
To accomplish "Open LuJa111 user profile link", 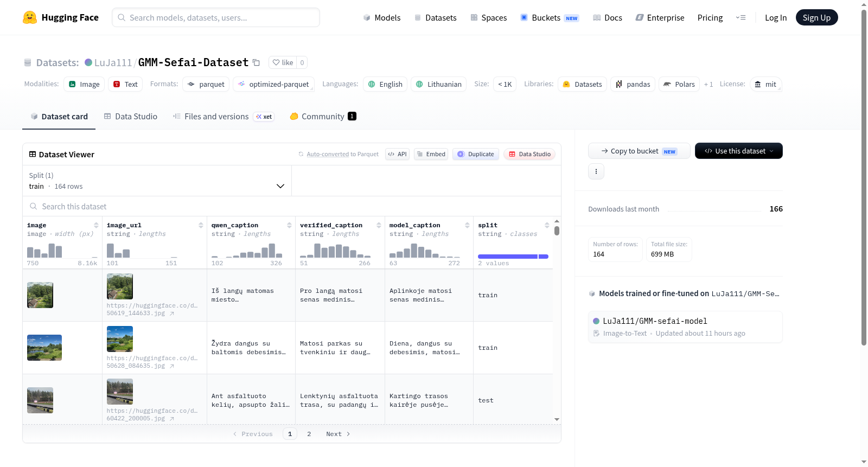I will 113,62.
